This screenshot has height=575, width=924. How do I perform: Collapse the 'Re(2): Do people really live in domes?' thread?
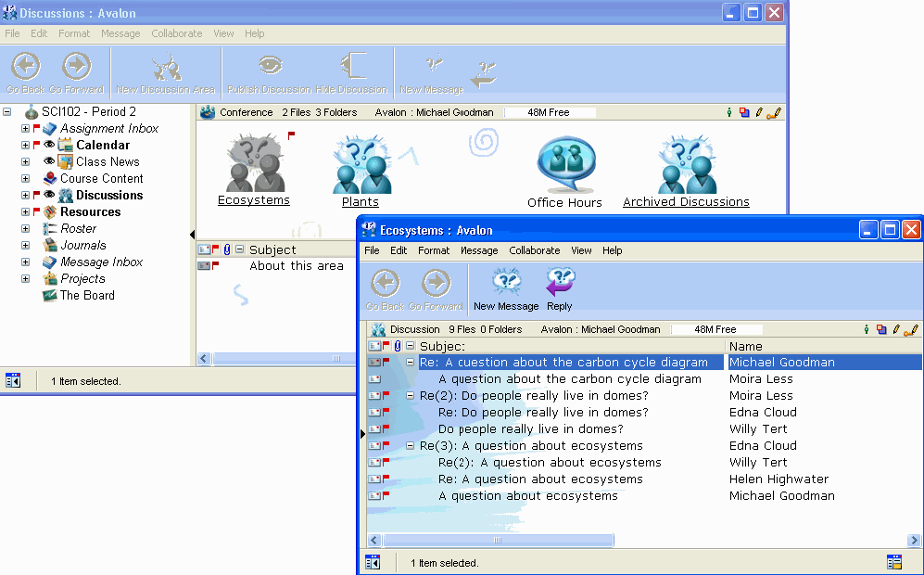pyautogui.click(x=411, y=396)
